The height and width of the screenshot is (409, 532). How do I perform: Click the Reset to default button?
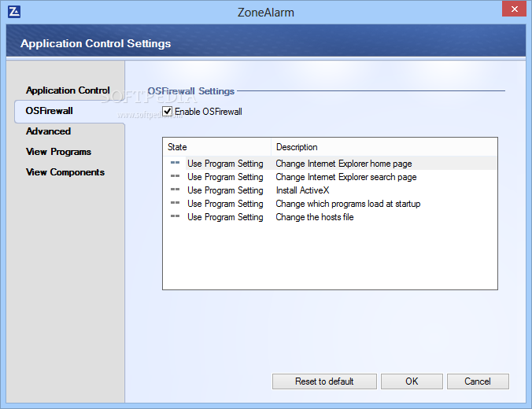pyautogui.click(x=324, y=381)
